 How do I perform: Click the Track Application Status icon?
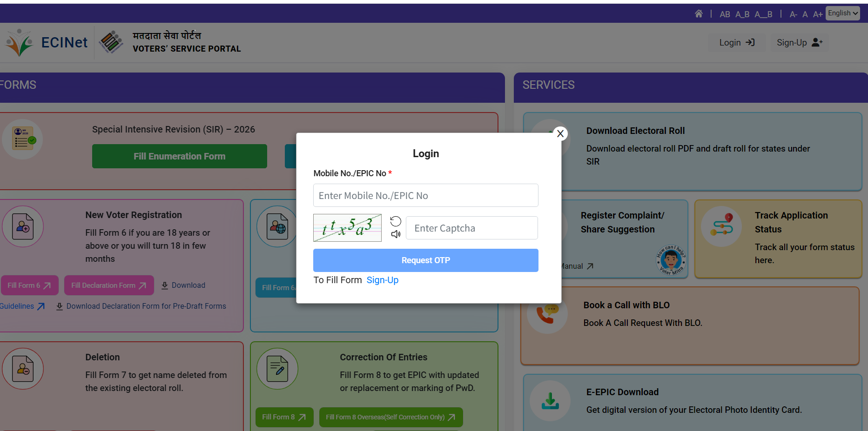721,227
